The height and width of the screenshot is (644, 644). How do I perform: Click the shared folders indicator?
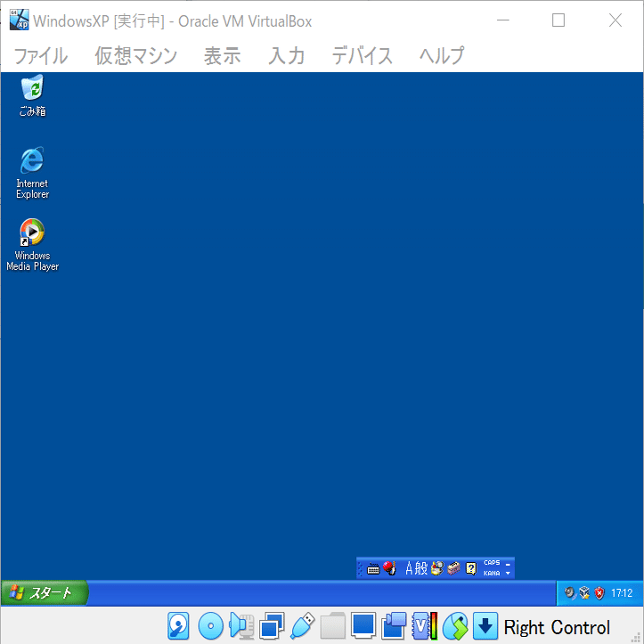pos(332,626)
